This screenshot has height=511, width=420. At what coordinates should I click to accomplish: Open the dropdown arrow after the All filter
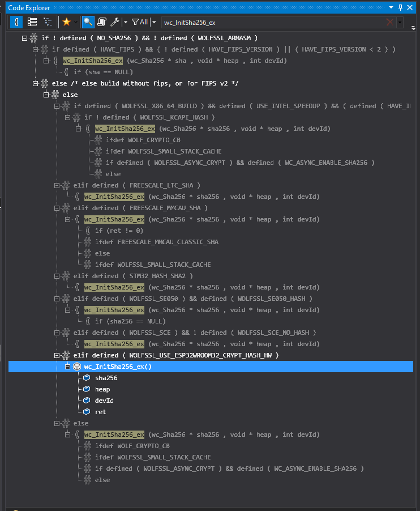pyautogui.click(x=154, y=22)
